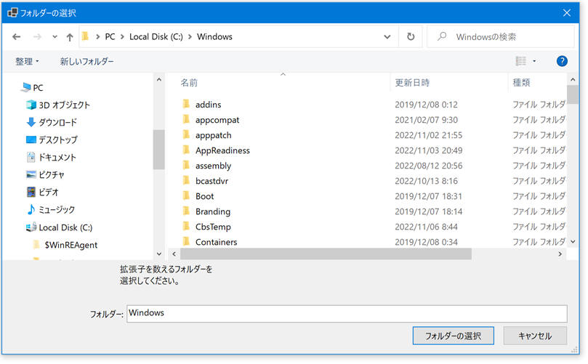
Task: Select PC in the address breadcrumb
Action: pyautogui.click(x=110, y=37)
